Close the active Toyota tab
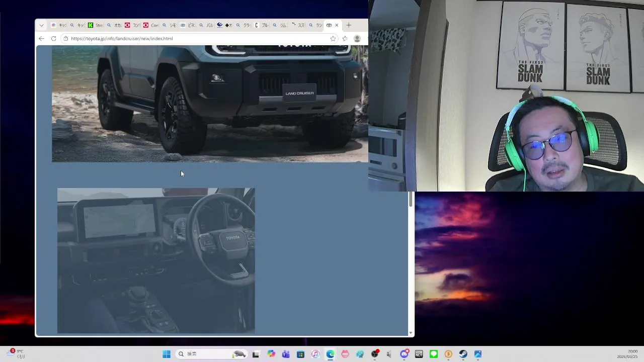Screen dimensions: 644x362 (x=337, y=25)
